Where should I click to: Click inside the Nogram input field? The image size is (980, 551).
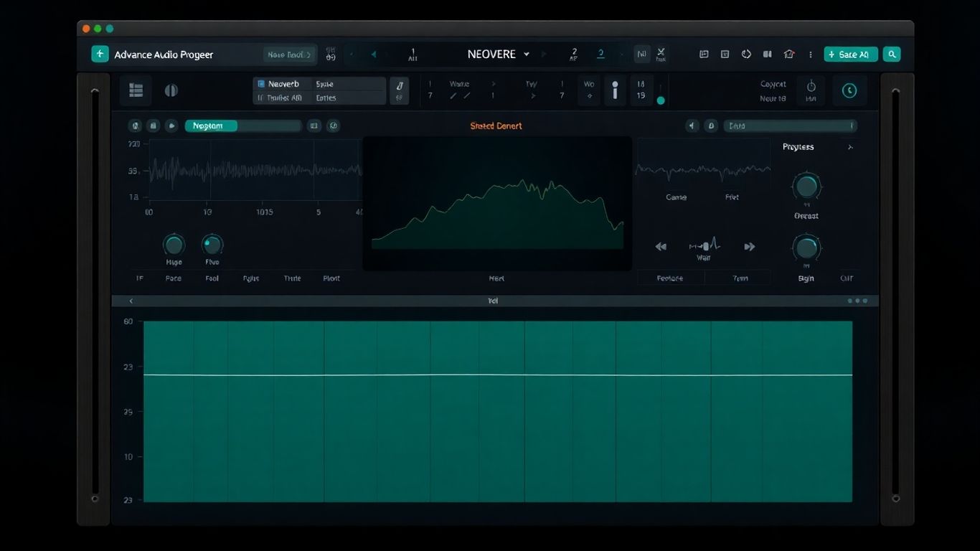coord(244,126)
